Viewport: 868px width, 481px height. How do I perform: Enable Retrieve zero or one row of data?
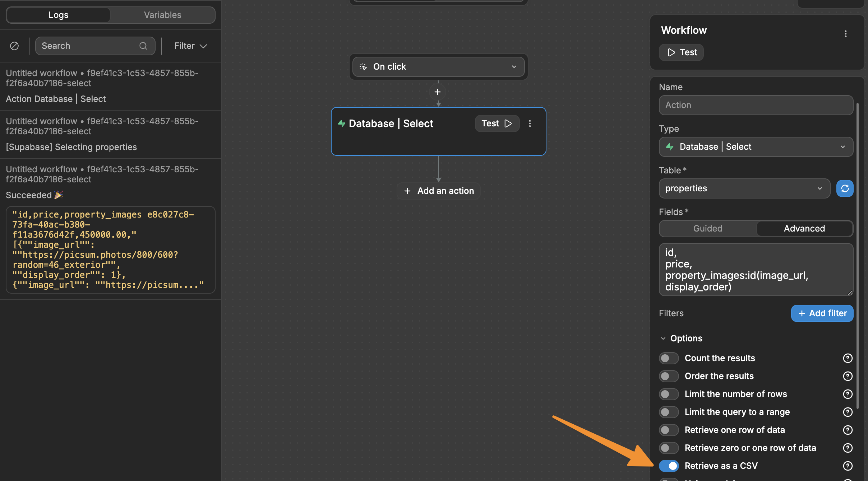[x=669, y=448]
